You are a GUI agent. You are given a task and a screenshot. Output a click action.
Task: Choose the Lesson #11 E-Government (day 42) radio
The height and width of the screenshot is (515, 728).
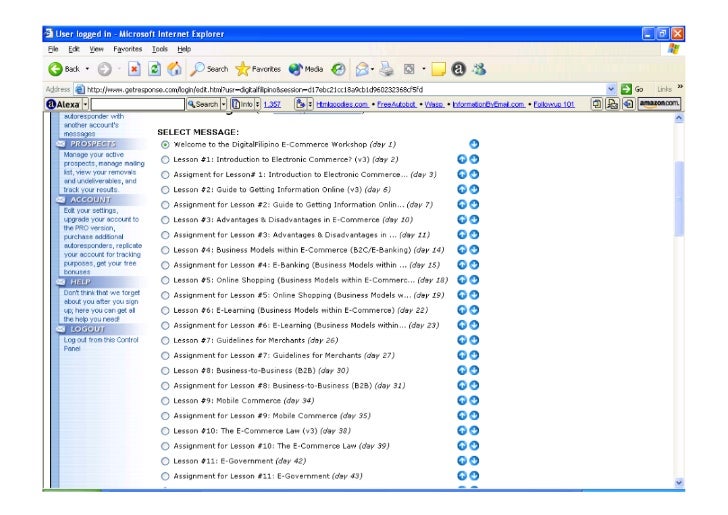(x=165, y=460)
